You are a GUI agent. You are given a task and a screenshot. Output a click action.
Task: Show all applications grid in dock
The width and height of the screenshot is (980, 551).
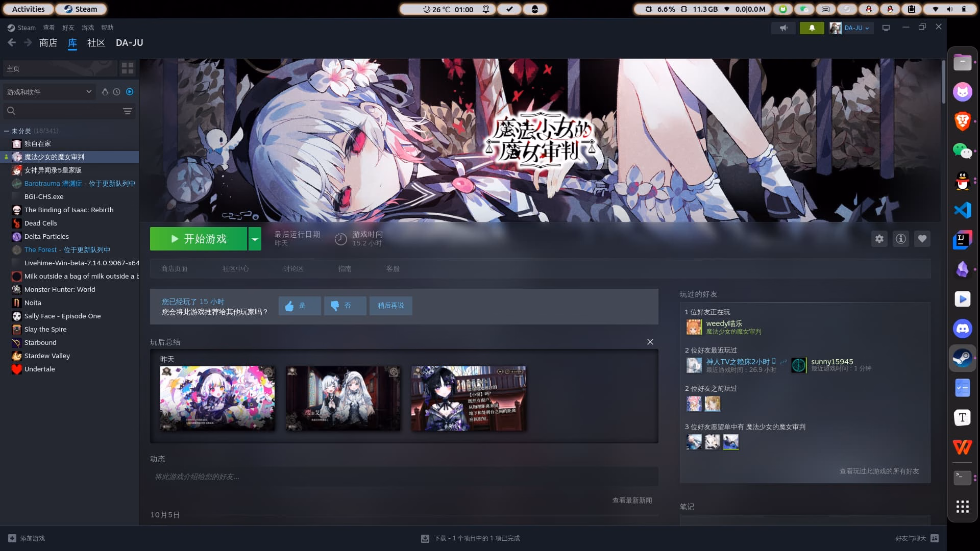click(x=962, y=507)
